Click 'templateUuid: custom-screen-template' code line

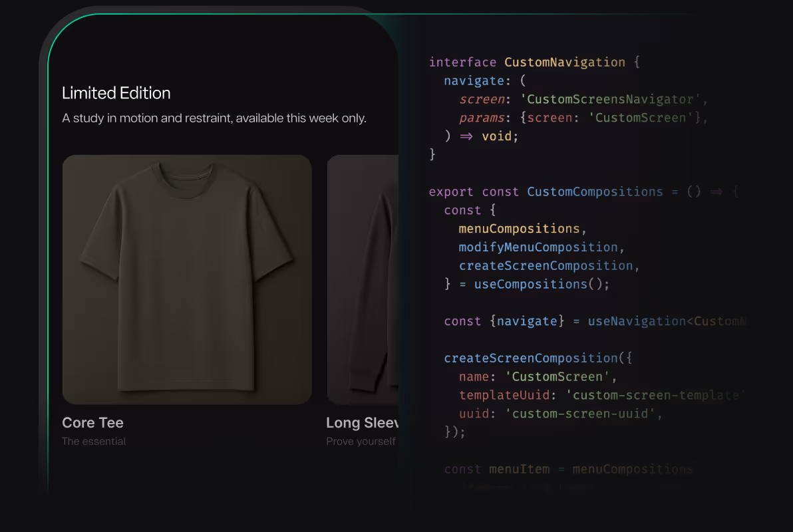tap(602, 395)
